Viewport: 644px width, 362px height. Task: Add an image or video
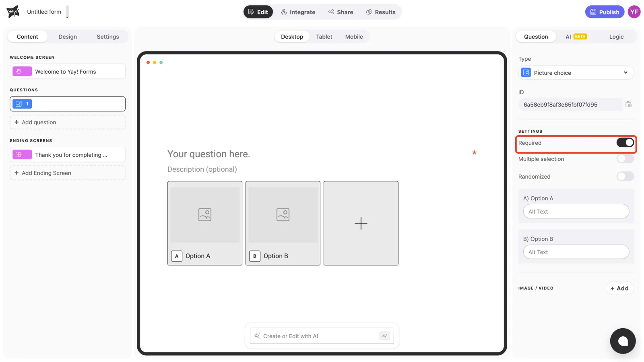[x=619, y=288]
